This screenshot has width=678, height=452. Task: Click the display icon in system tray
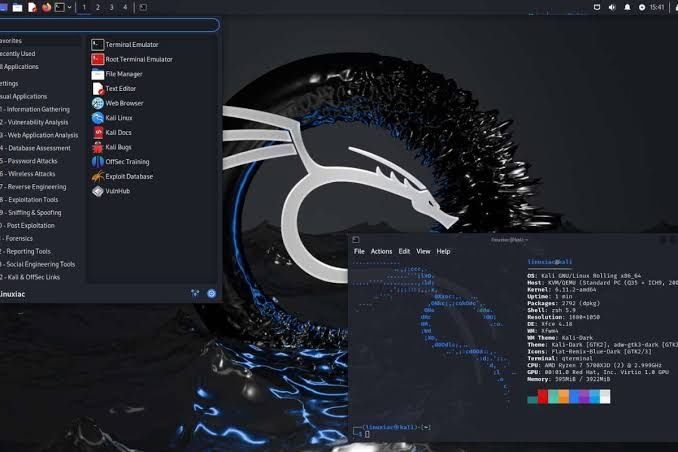click(597, 7)
